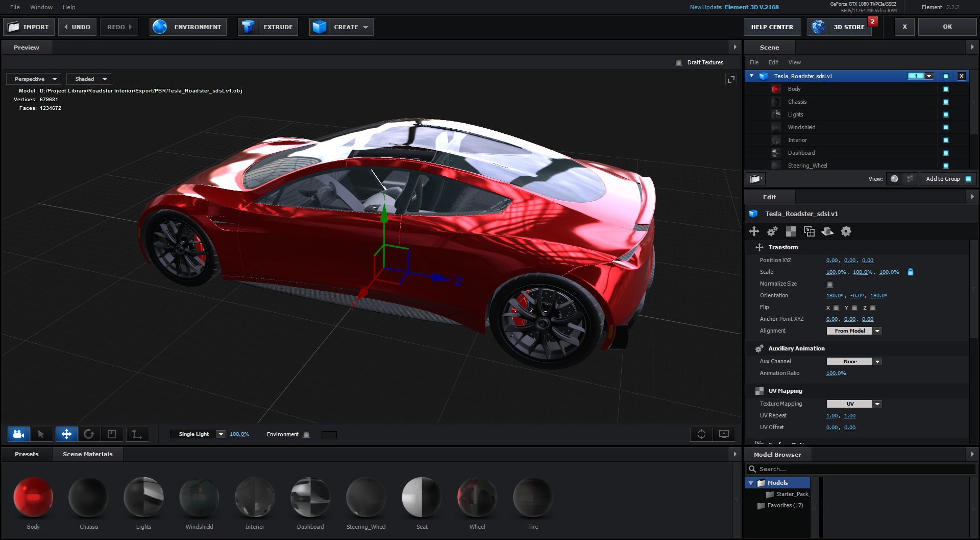The image size is (980, 540).
Task: Select the Wheel material thumbnail
Action: [477, 497]
